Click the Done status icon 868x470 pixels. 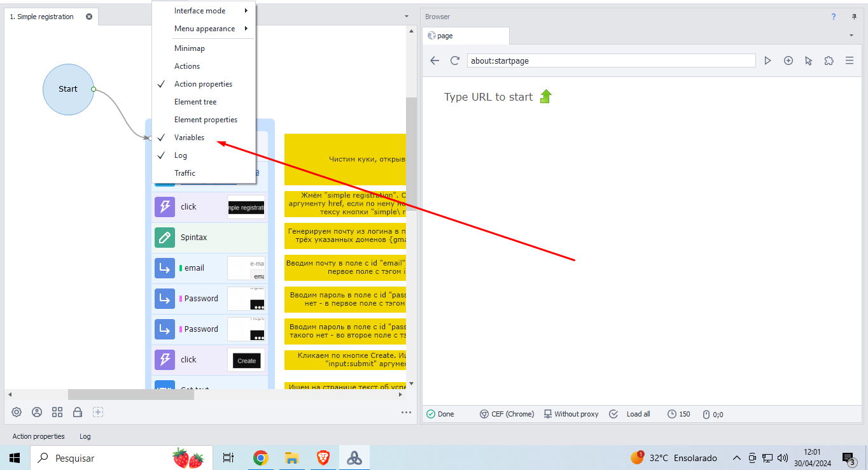pos(431,414)
